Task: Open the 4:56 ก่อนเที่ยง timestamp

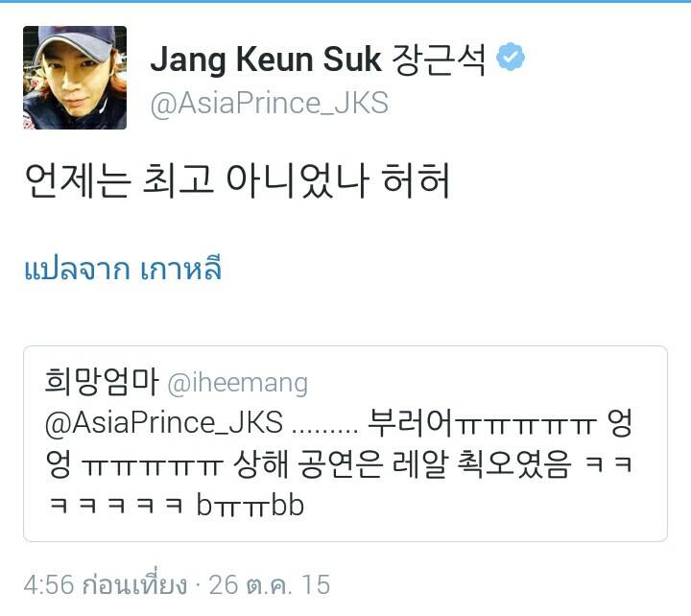Action: tap(105, 584)
